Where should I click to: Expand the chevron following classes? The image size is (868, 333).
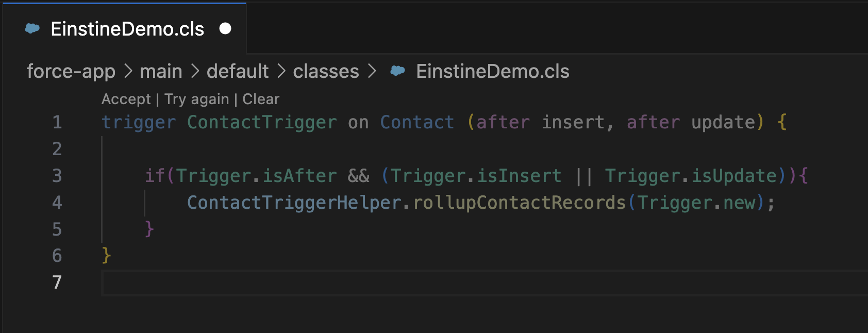click(x=372, y=72)
